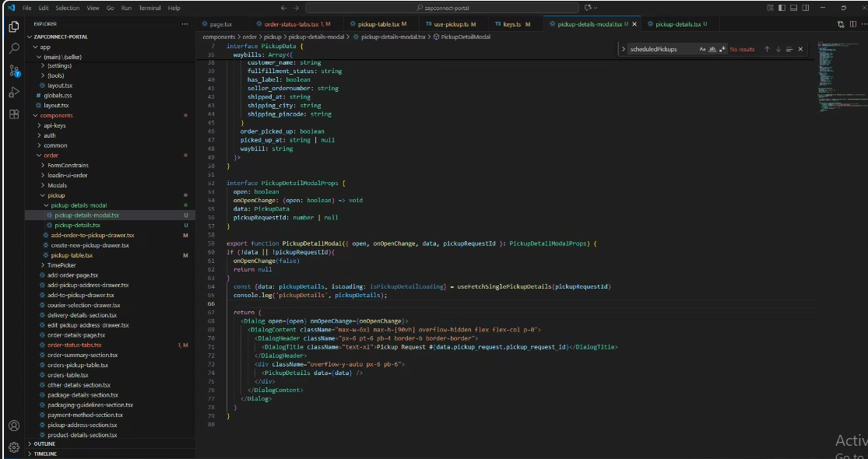Open order-status-tabs.tsx file in explorer
The width and height of the screenshot is (868, 459).
tap(74, 345)
